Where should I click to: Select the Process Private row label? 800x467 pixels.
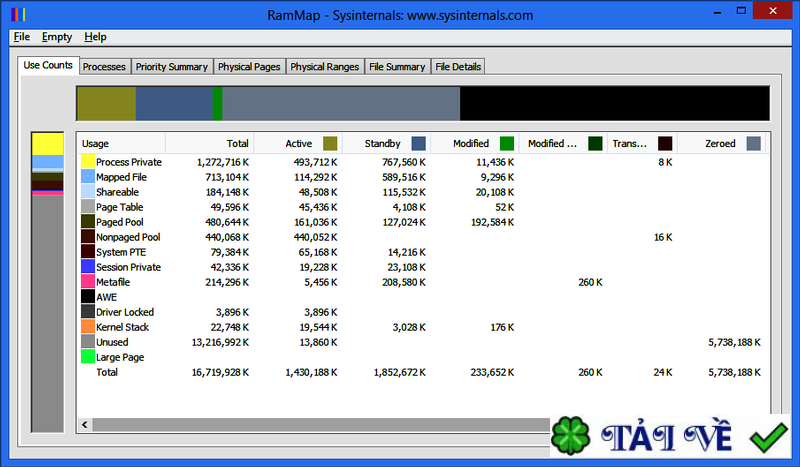point(129,162)
